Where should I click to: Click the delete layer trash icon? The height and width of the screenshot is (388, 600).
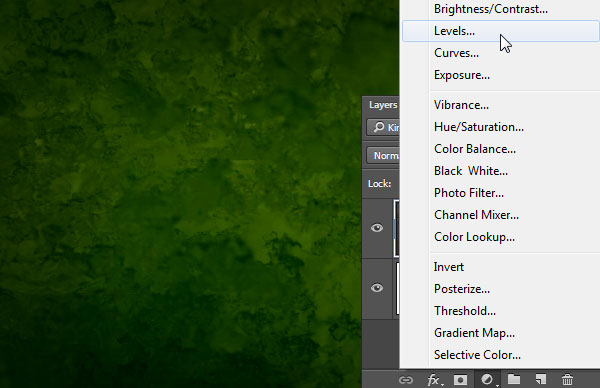567,380
